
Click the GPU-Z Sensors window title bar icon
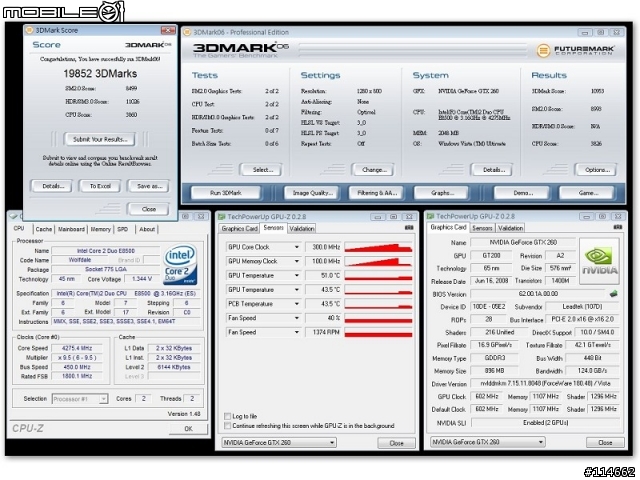221,217
